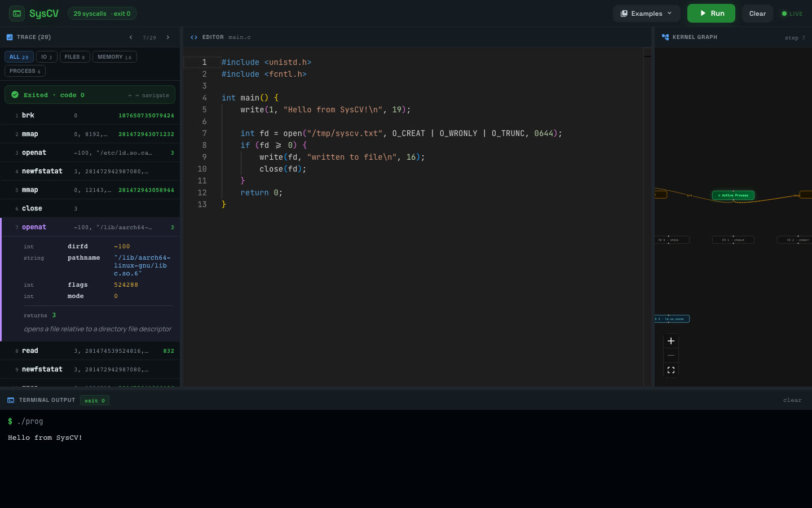The width and height of the screenshot is (812, 508).
Task: Click the SysCV terminal logo icon
Action: coord(17,14)
